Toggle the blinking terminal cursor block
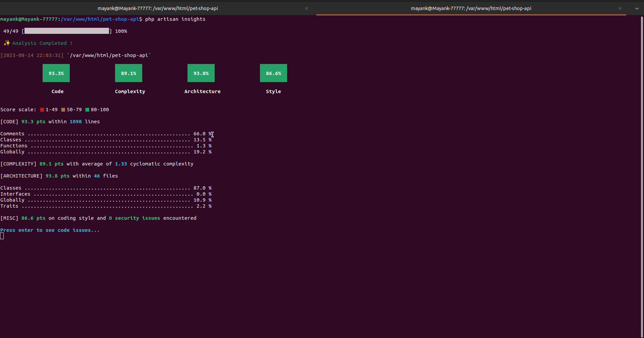Screen dimensions: 644x338 2,236
